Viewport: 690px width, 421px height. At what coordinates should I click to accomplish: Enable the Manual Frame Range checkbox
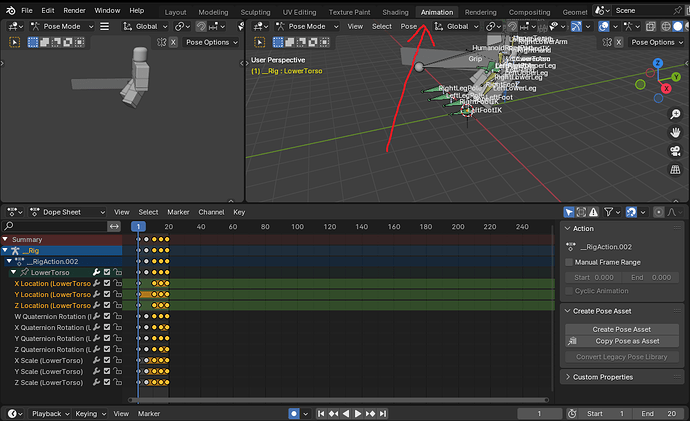569,262
